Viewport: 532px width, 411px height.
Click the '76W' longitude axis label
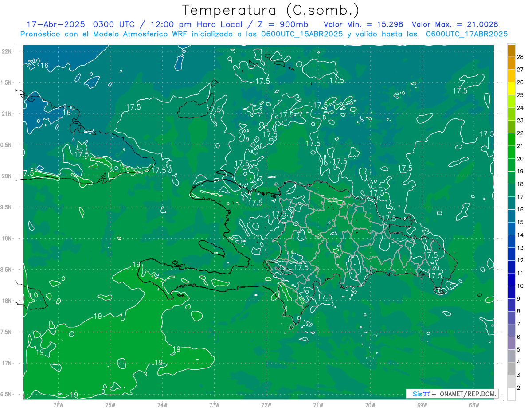tap(58, 405)
